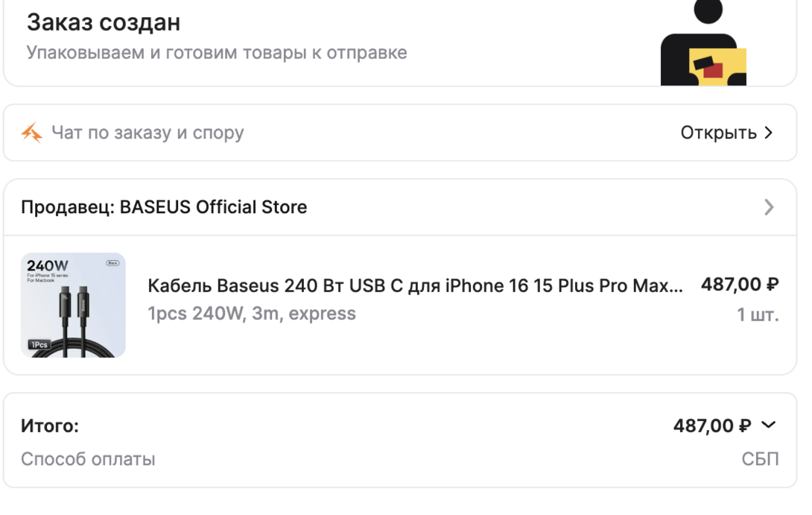Click the Способ оплаты label
The width and height of the screenshot is (812, 515).
click(x=88, y=459)
